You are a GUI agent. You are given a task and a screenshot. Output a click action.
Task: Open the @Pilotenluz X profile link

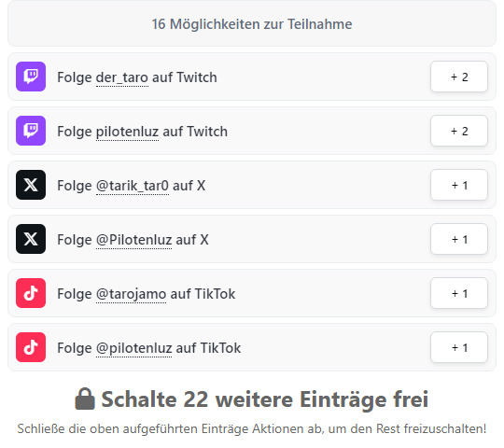pos(134,240)
